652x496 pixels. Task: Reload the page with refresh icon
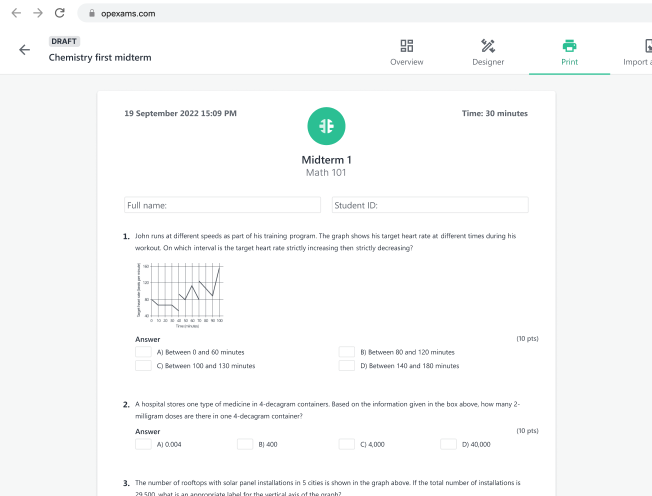click(60, 13)
